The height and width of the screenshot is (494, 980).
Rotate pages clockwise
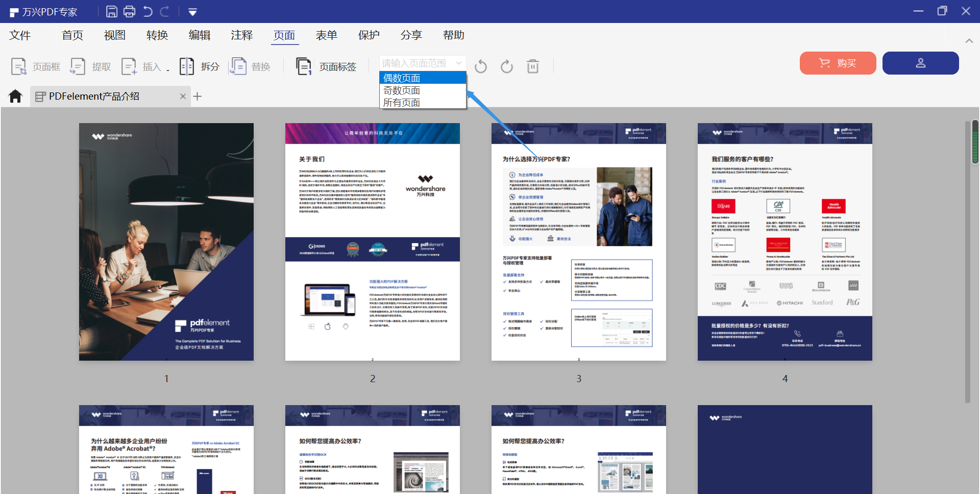tap(507, 66)
